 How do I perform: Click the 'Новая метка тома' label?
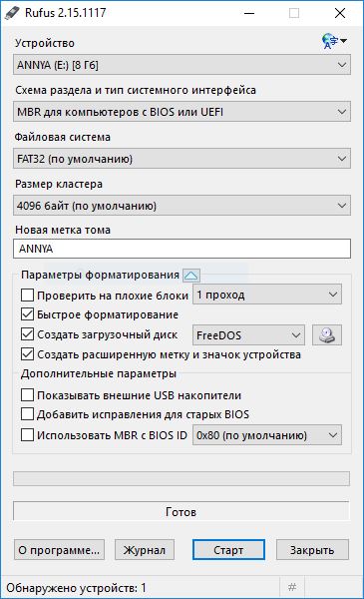63,230
